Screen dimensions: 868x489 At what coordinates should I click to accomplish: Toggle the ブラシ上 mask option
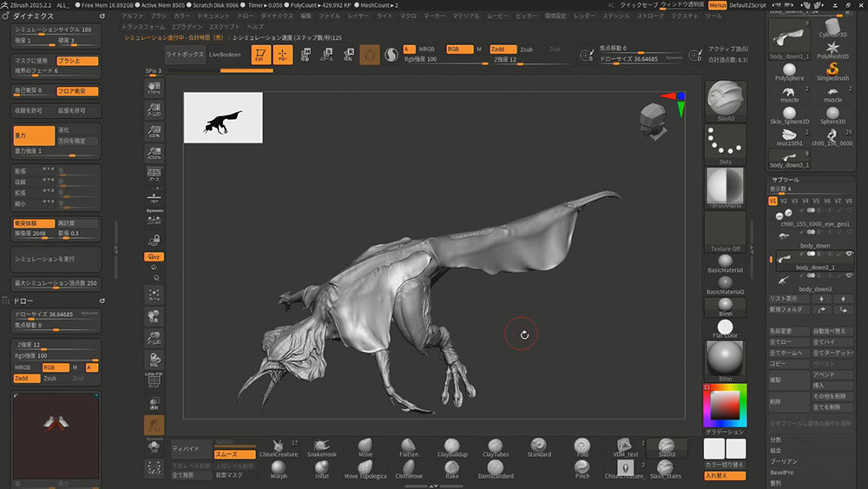pos(77,60)
